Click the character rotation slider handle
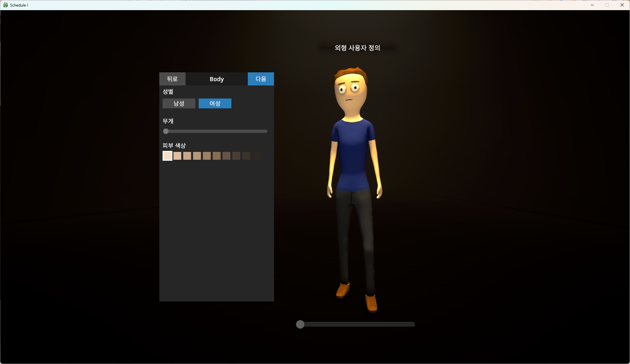This screenshot has width=630, height=364. point(300,324)
